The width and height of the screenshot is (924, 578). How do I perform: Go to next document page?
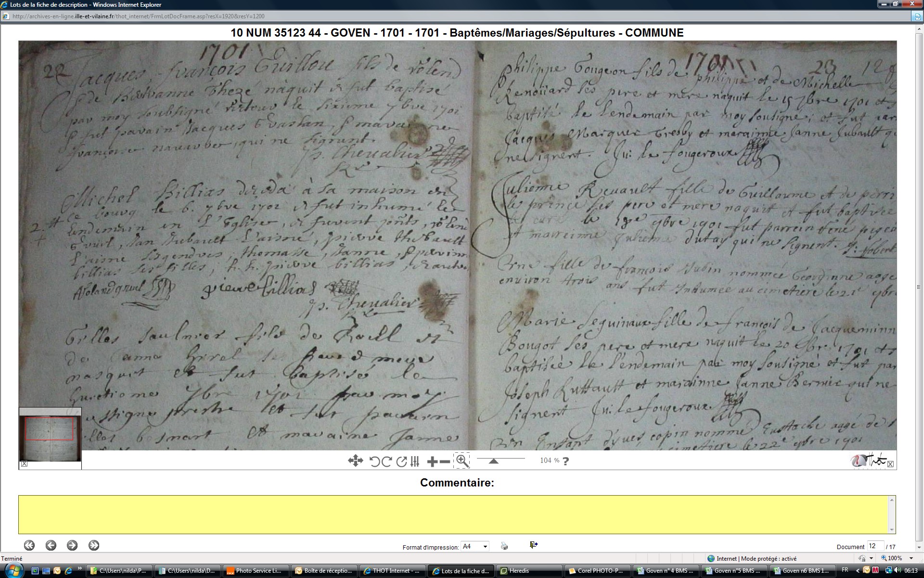72,545
